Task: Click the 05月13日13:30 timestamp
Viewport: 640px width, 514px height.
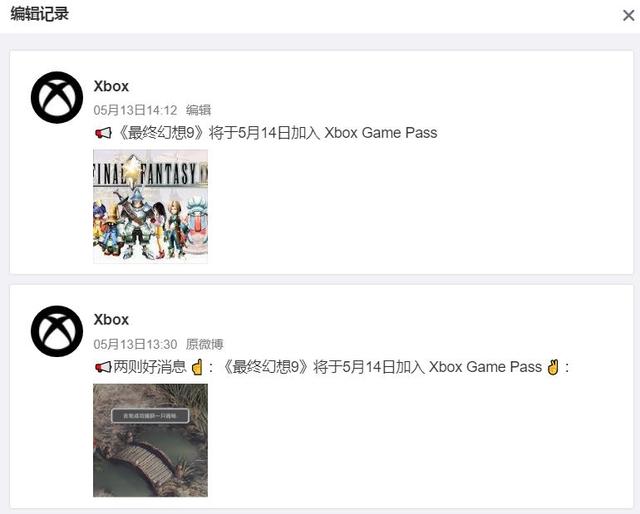Action: pyautogui.click(x=136, y=344)
